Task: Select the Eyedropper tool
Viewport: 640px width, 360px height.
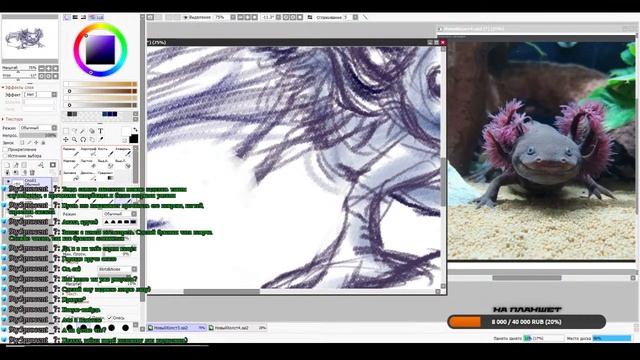Action: pyautogui.click(x=101, y=139)
